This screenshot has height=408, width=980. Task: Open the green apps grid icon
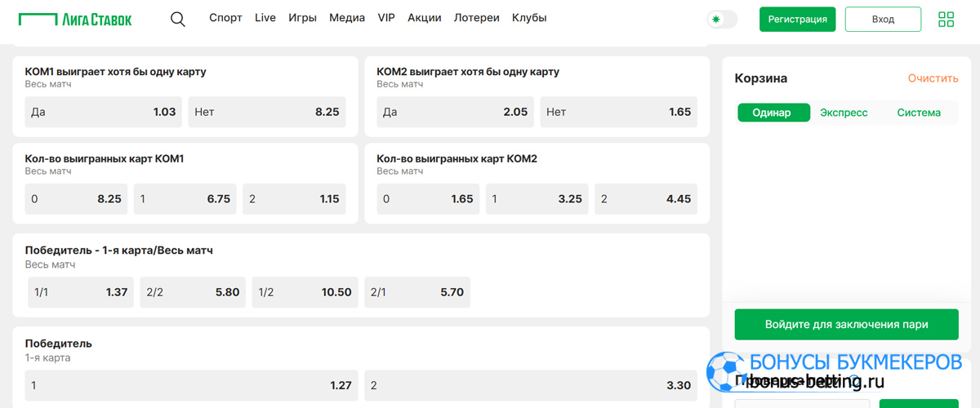946,19
